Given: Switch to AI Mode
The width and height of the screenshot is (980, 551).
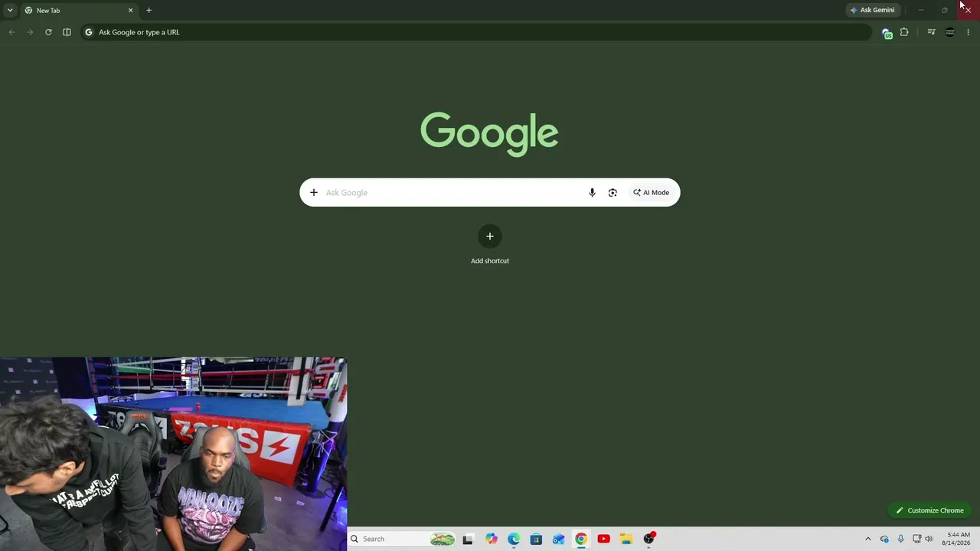Looking at the screenshot, I should (x=651, y=193).
